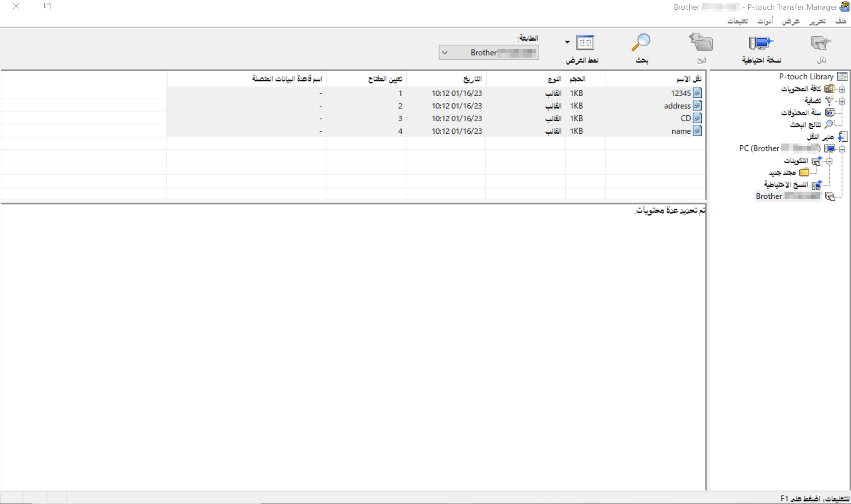The image size is (851, 504).
Task: Open the display style dropdown arrow
Action: tap(567, 42)
